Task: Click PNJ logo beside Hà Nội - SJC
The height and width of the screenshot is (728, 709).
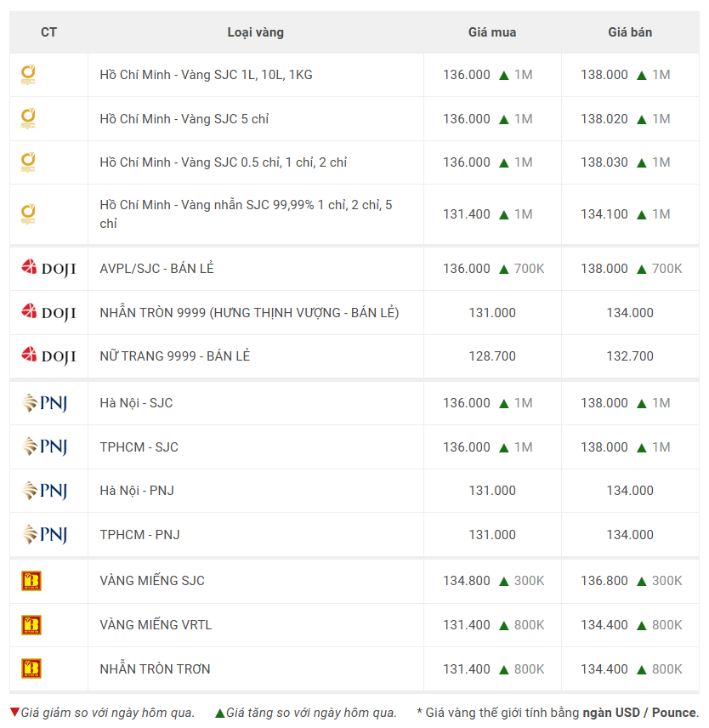Action: tap(44, 403)
